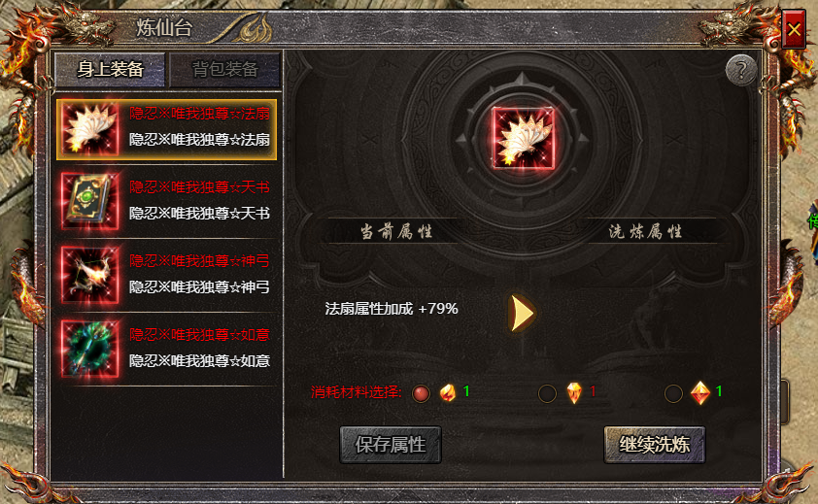Viewport: 818px width, 504px height.
Task: Select the 法扇 fan equipment icon in list
Action: click(x=89, y=128)
